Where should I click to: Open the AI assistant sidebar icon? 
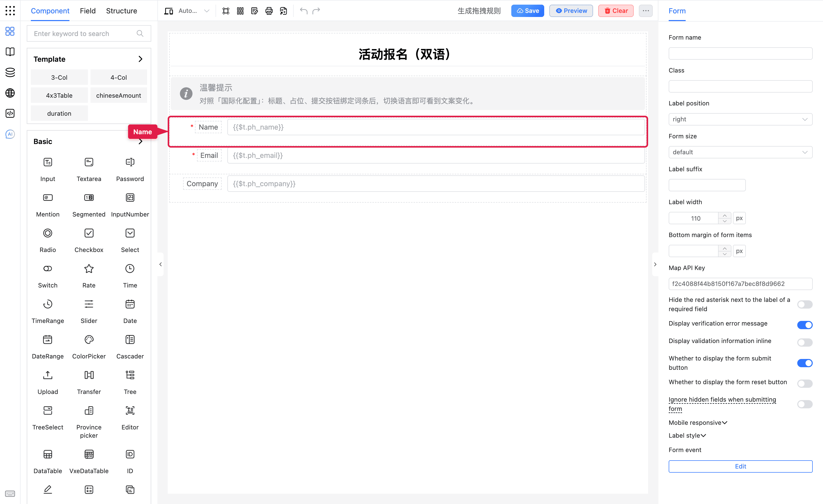click(x=10, y=134)
